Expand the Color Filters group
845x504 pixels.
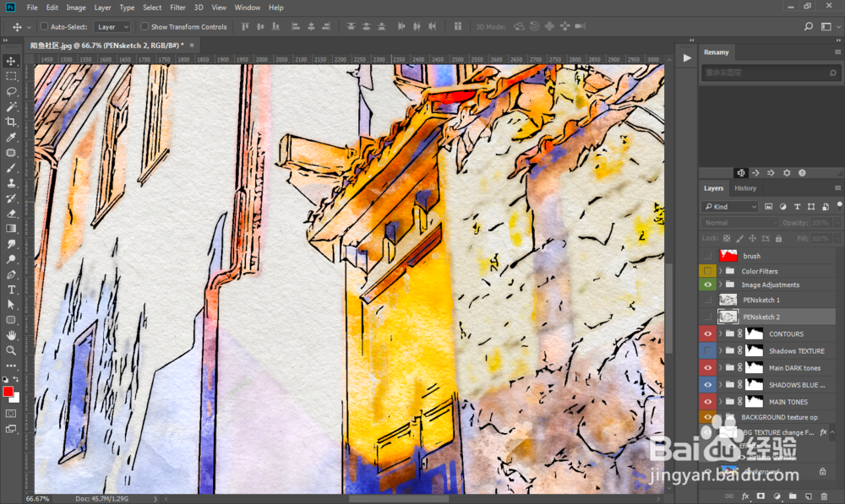tap(721, 271)
